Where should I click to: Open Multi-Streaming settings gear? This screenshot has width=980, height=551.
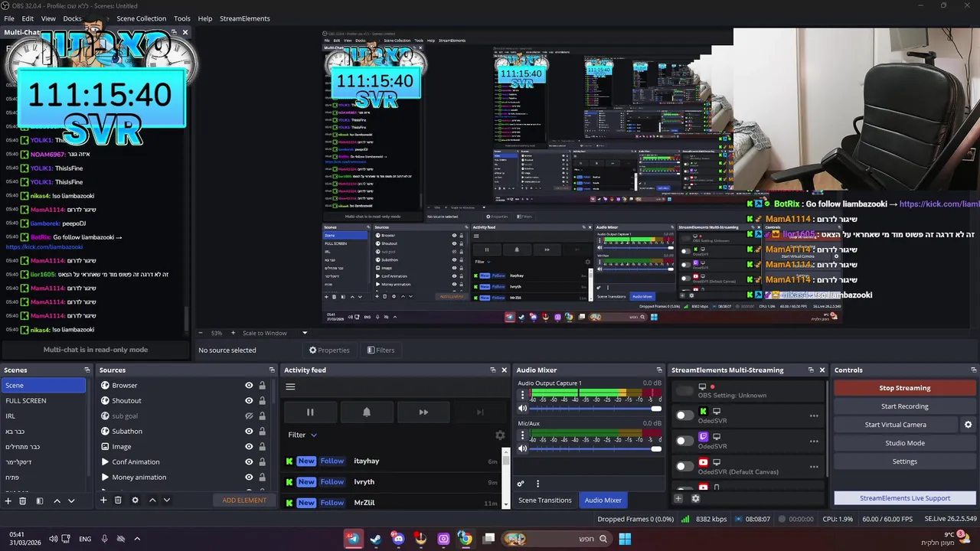(x=695, y=499)
